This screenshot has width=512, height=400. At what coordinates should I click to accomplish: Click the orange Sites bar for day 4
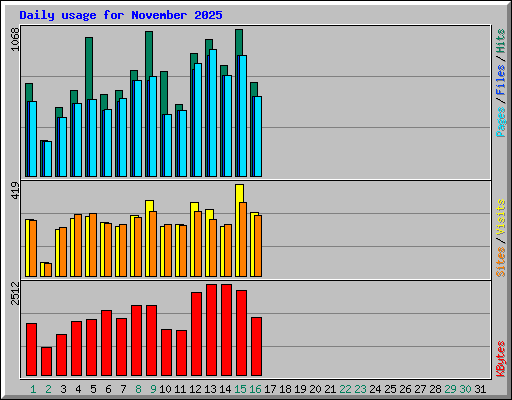(x=78, y=245)
